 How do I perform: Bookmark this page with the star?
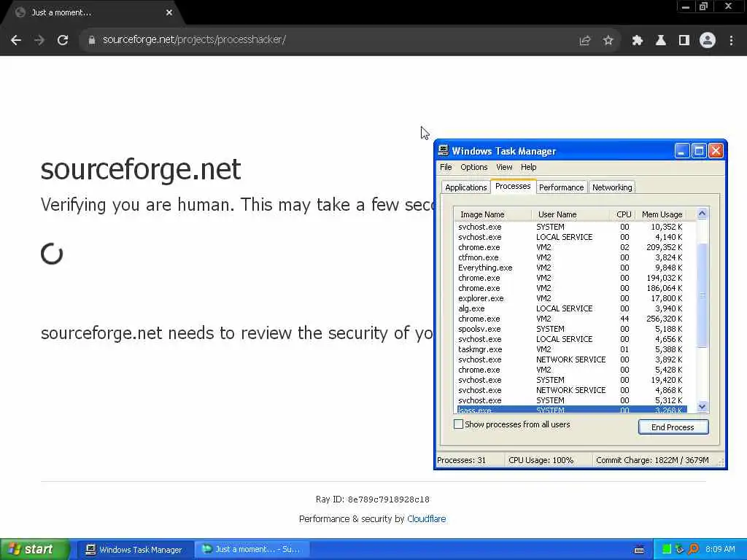click(x=608, y=41)
